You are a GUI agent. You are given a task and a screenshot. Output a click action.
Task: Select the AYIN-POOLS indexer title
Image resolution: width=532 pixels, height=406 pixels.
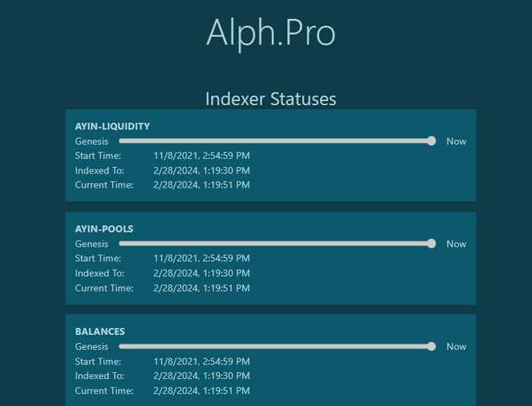pos(104,228)
